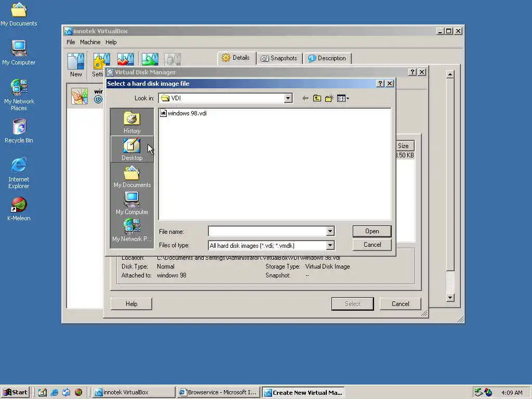Create a new folder in VDI
This screenshot has width=532, height=399.
[x=329, y=98]
